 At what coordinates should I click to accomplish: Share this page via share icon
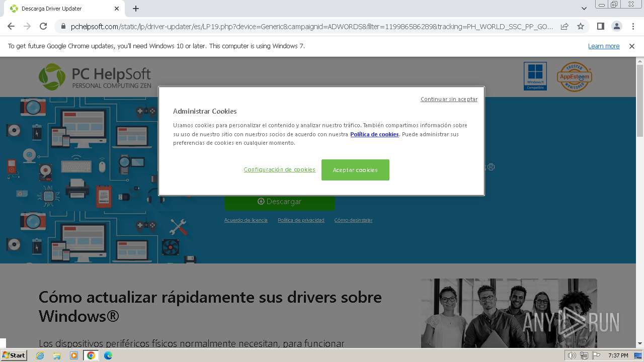pos(565,26)
